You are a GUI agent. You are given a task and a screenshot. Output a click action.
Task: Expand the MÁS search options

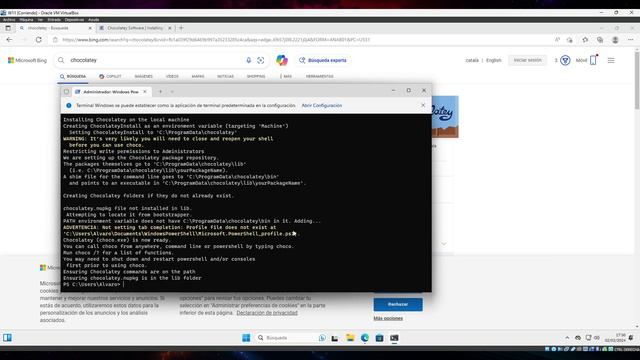point(286,76)
